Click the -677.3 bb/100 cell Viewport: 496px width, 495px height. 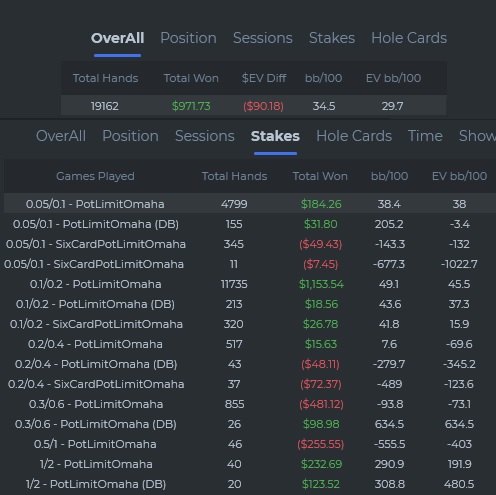pyautogui.click(x=389, y=264)
